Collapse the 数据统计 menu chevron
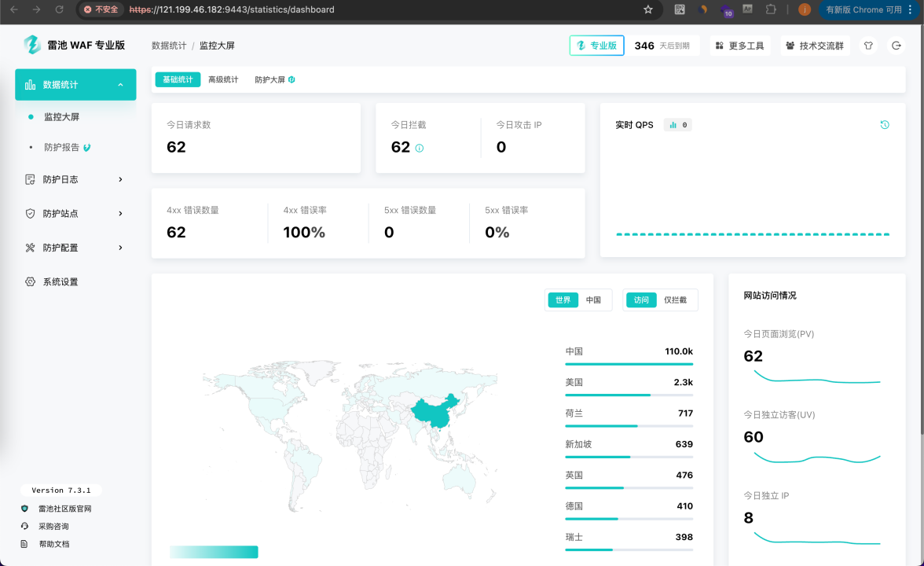The width and height of the screenshot is (924, 566). (x=120, y=85)
